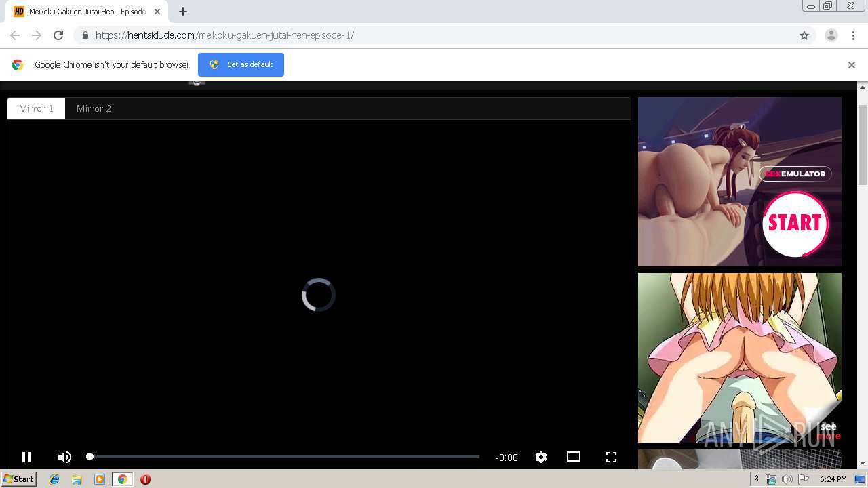This screenshot has height=488, width=868.
Task: Bookmark this page with the star icon
Action: [804, 35]
